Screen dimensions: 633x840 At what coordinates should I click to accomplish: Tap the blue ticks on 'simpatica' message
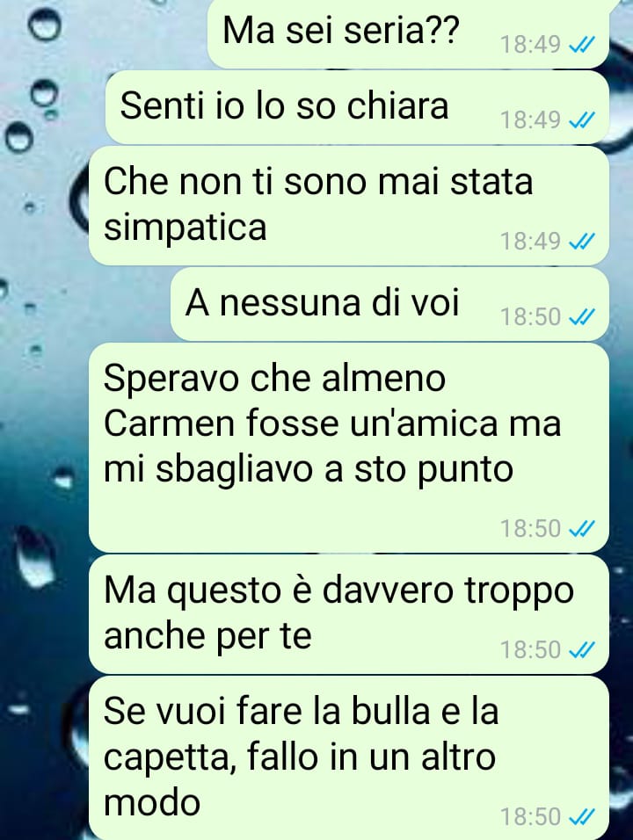click(581, 243)
